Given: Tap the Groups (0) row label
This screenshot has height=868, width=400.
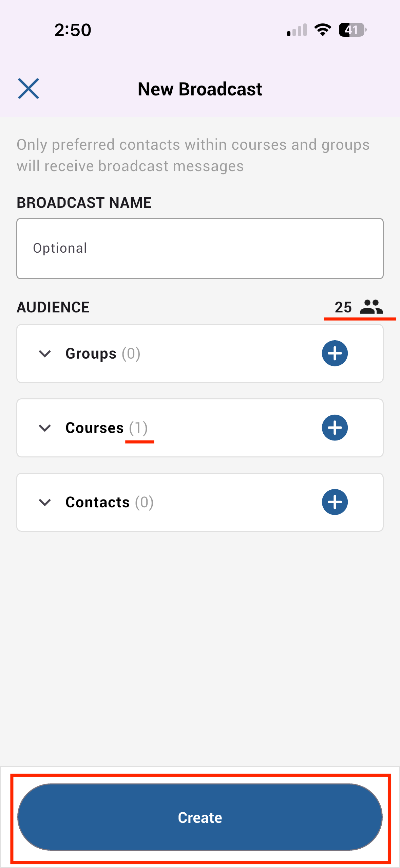Looking at the screenshot, I should (x=103, y=354).
